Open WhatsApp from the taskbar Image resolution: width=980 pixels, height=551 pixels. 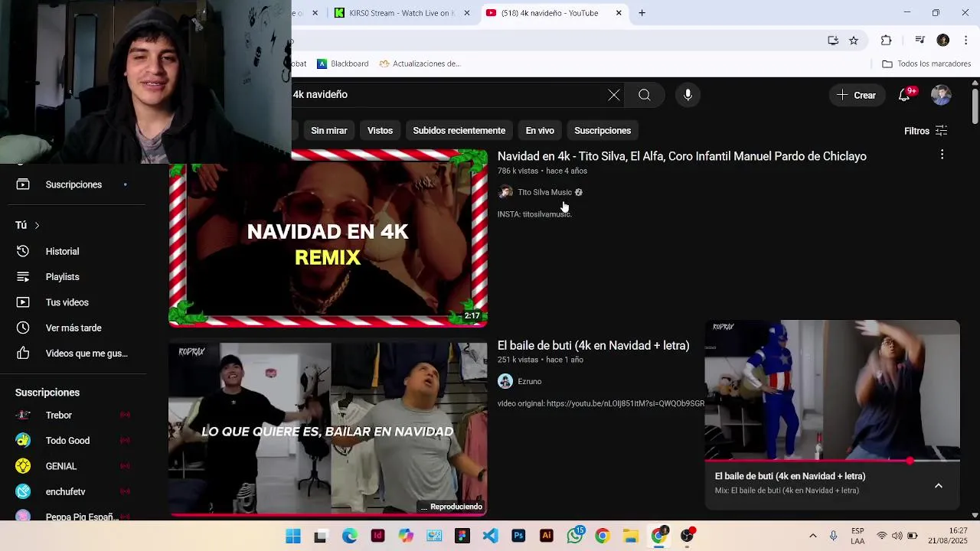(x=575, y=536)
